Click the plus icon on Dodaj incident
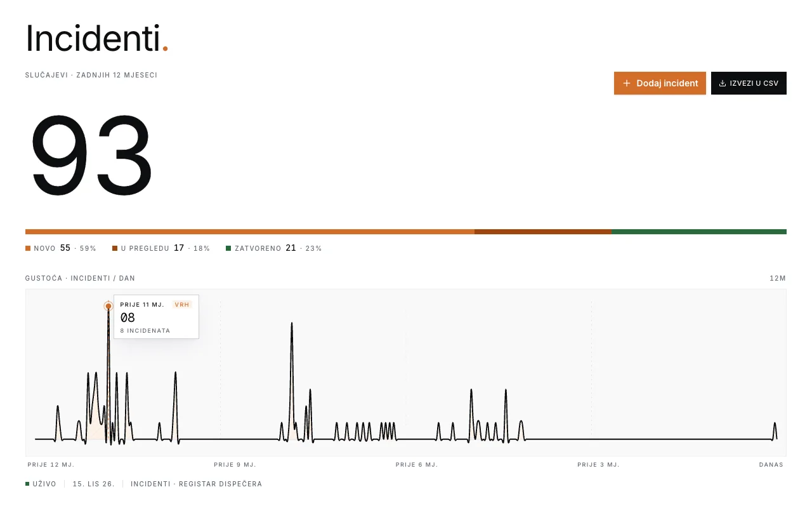812x513 pixels. (x=627, y=83)
